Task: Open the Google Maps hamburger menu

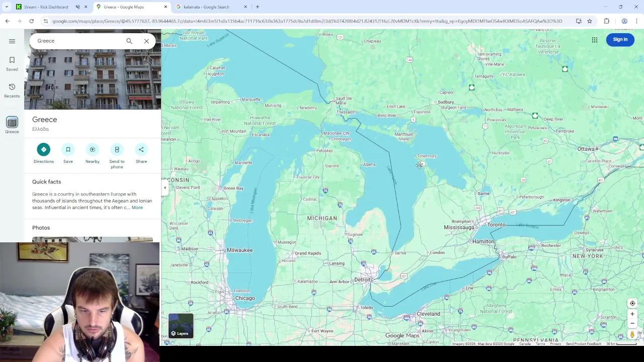Action: 12,41
